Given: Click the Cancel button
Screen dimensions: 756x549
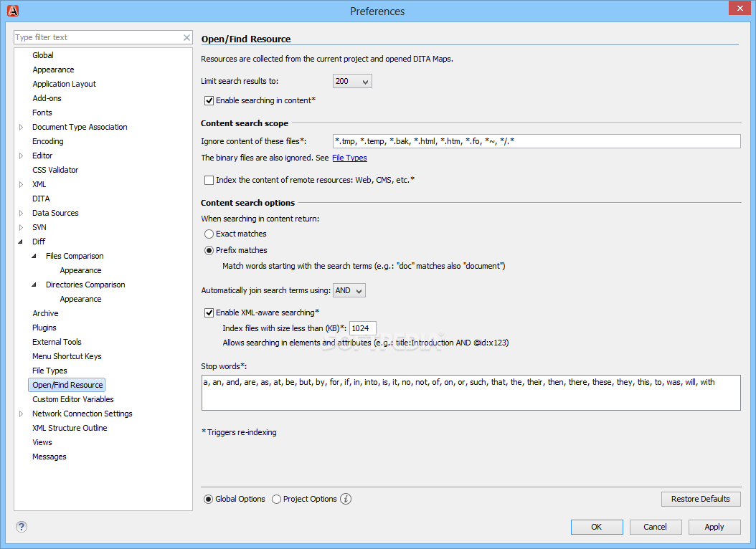Looking at the screenshot, I should pos(656,527).
